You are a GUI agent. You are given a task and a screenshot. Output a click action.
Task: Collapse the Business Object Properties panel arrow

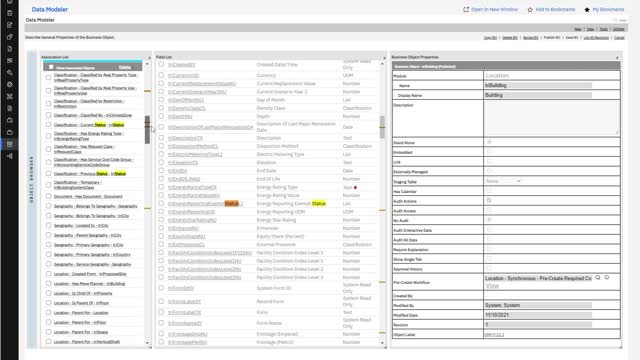tap(617, 58)
